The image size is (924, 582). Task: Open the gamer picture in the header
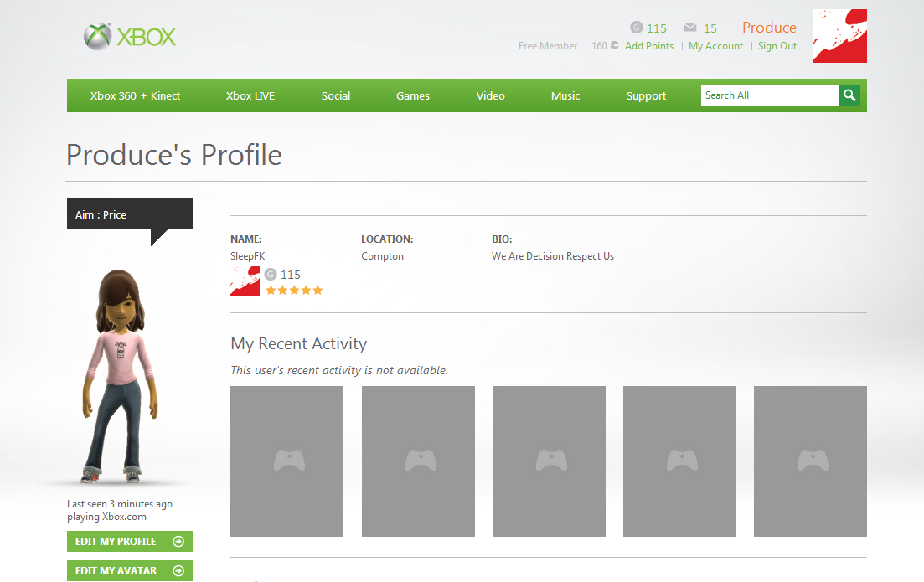(x=839, y=36)
